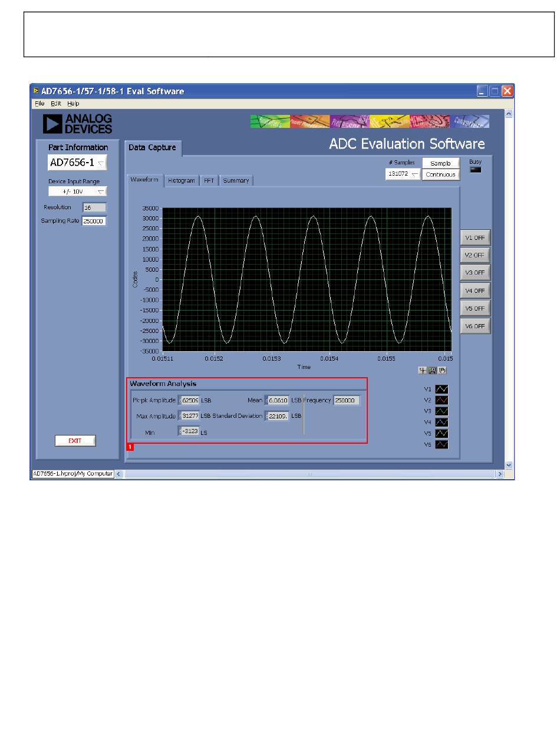Viewport: 560px width, 739px height.
Task: Click the V1 plot legend icon
Action: click(442, 389)
